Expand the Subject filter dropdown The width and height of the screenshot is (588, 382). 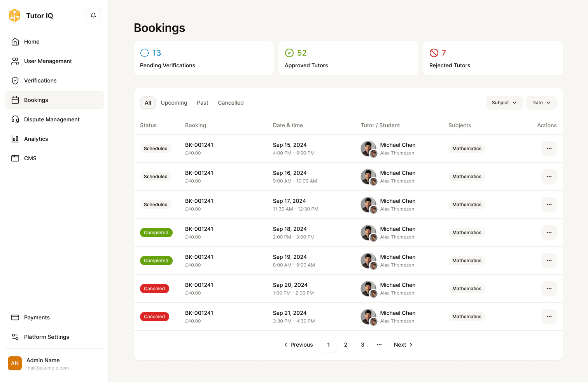[504, 103]
